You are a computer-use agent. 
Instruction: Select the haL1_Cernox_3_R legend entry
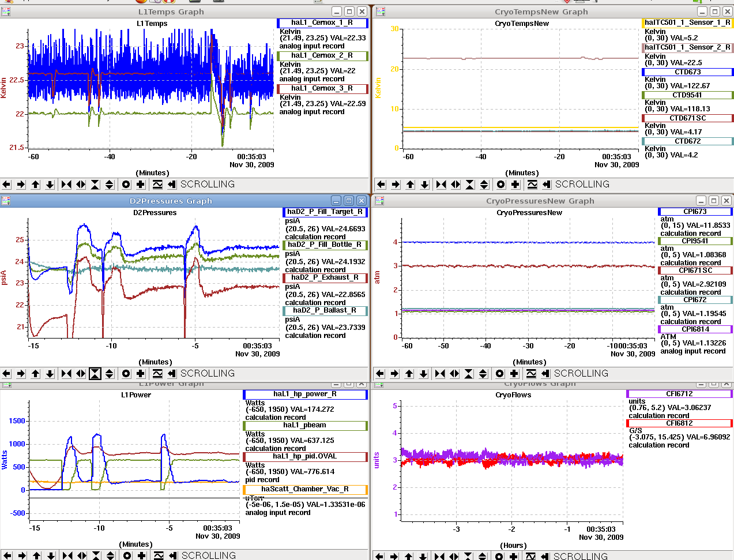(x=322, y=89)
